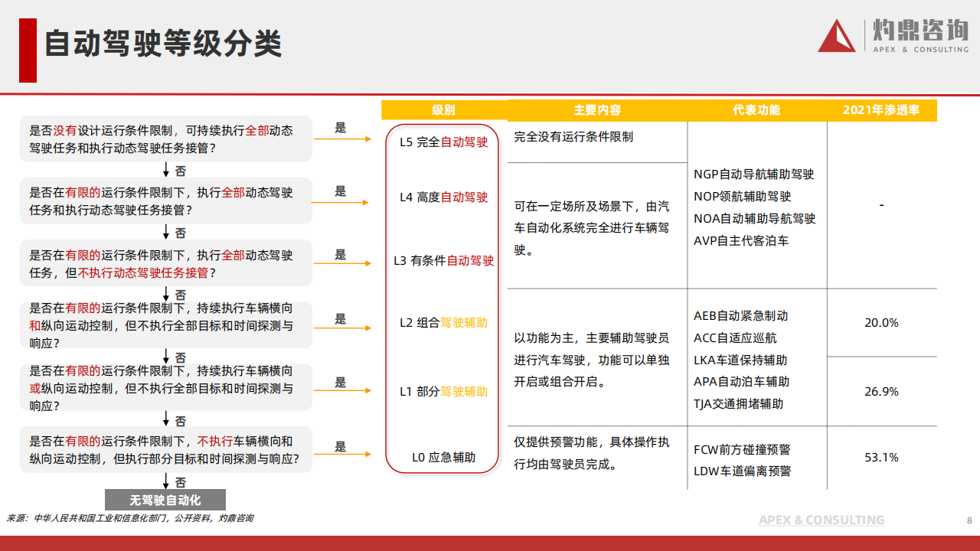Click the 26.9% penetration rate value
The width and height of the screenshot is (980, 551).
(881, 392)
